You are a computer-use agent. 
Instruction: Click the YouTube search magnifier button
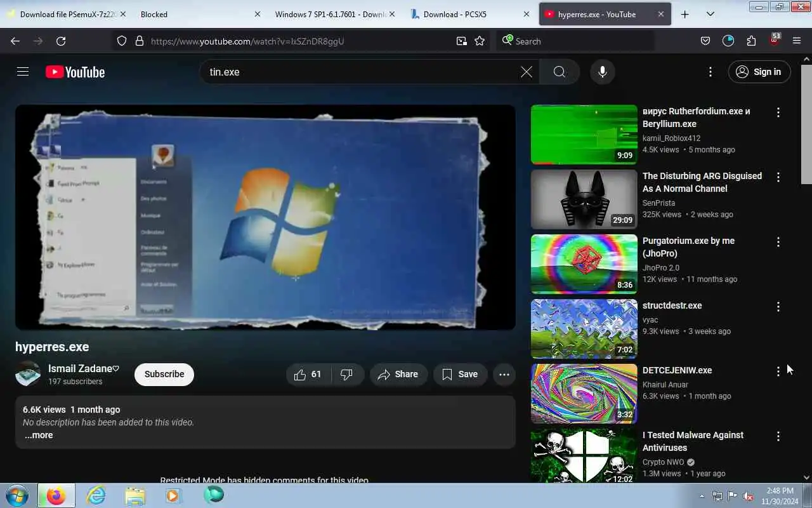[559, 72]
